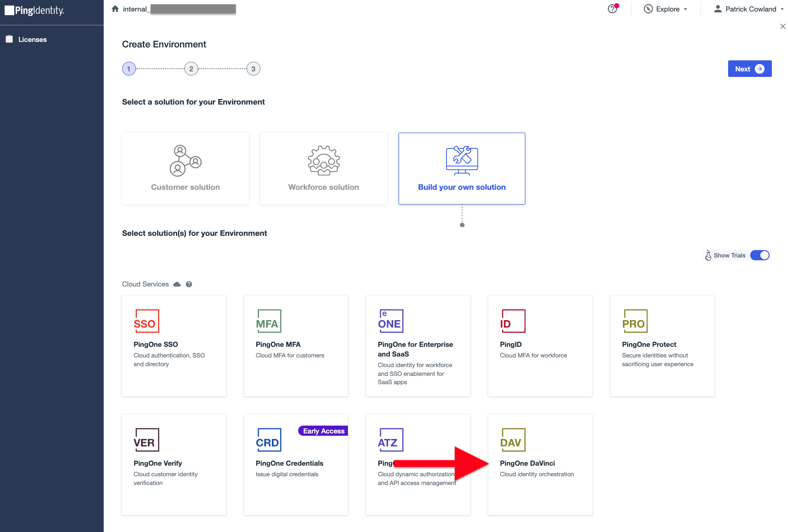Screen dimensions: 788x532
Task: Close the Create Environment dialog
Action: [782, 26]
